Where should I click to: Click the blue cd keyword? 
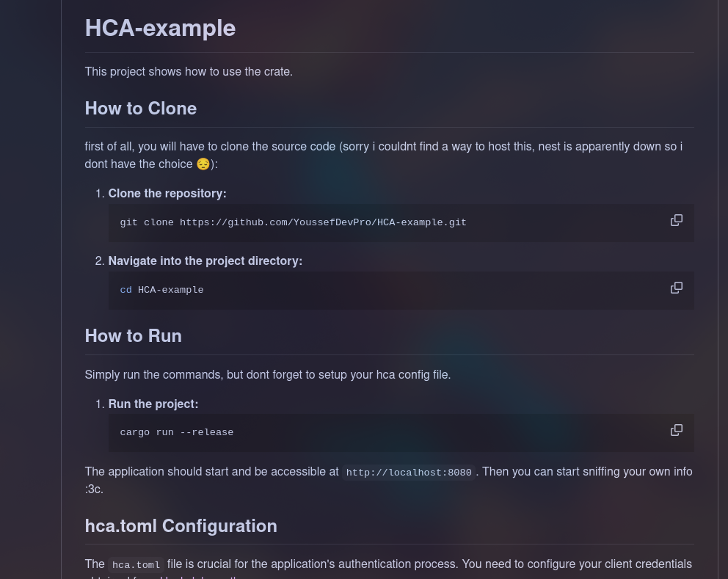click(x=126, y=290)
